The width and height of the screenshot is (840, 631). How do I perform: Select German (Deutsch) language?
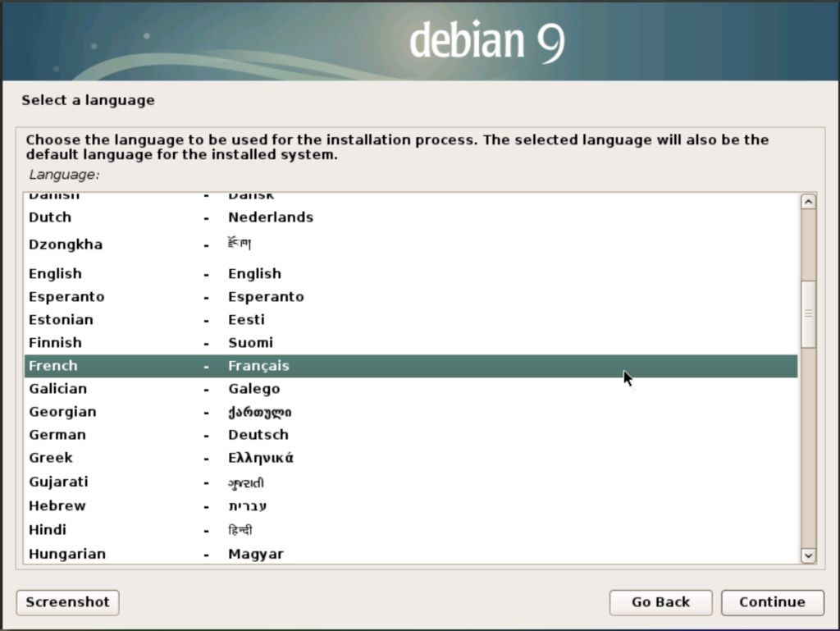point(57,435)
